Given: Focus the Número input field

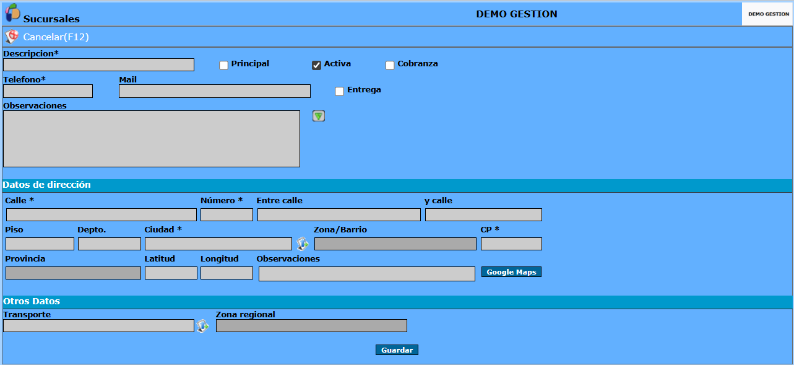Looking at the screenshot, I should [226, 215].
